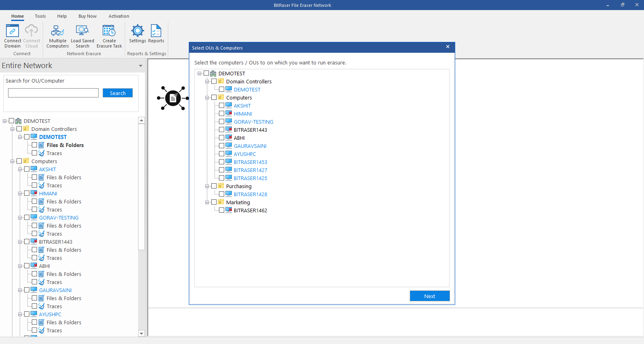Collapse left-panel DEMOTEST root node
644x344 pixels.
point(4,121)
